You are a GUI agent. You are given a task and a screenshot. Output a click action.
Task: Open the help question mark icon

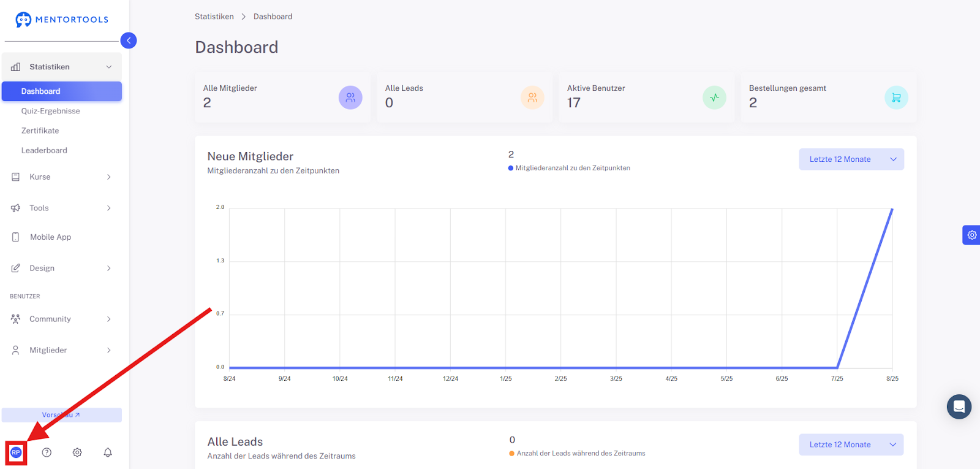click(x=47, y=452)
